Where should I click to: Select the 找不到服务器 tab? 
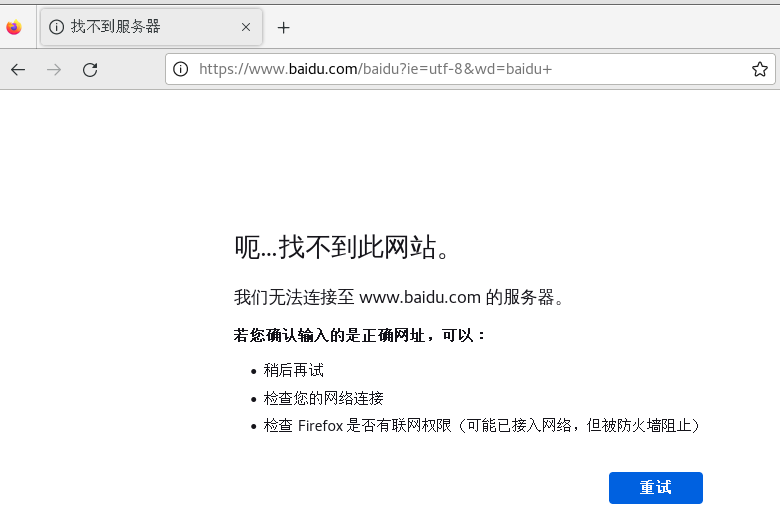coord(151,27)
